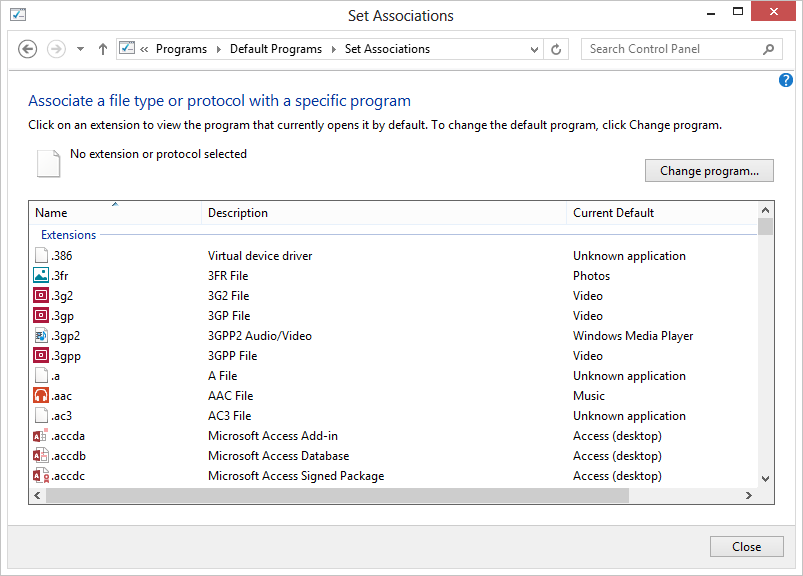Click the .aac Music file icon
Screen dimensions: 803x576
pyautogui.click(x=41, y=395)
